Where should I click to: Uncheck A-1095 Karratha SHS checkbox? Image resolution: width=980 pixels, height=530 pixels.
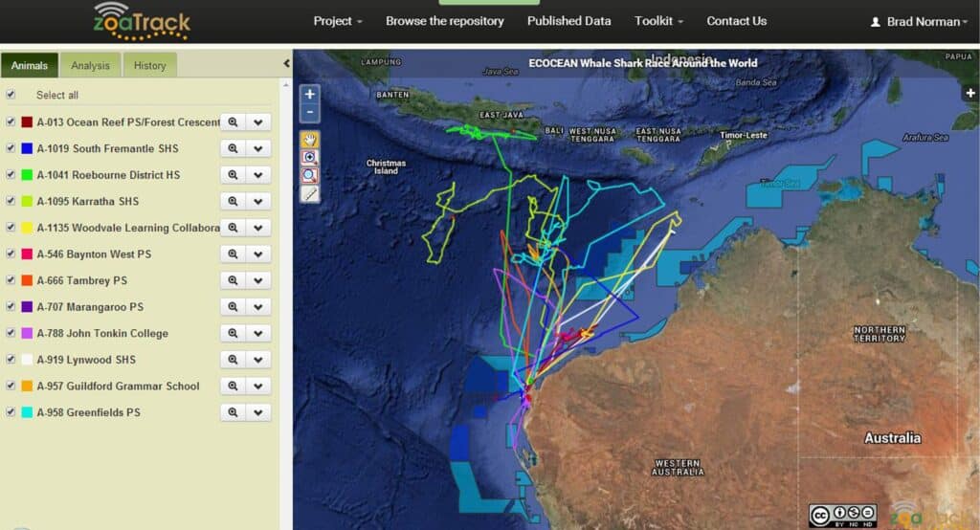click(x=11, y=201)
